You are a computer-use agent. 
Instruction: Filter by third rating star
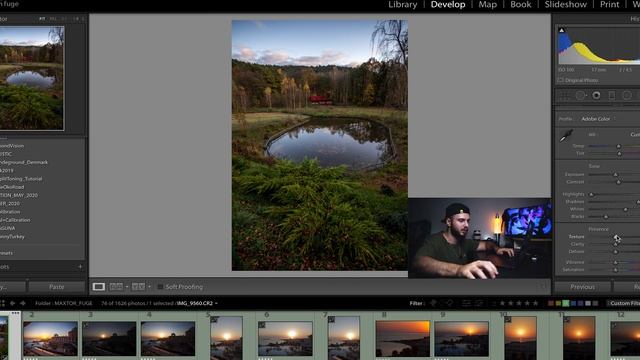click(519, 303)
